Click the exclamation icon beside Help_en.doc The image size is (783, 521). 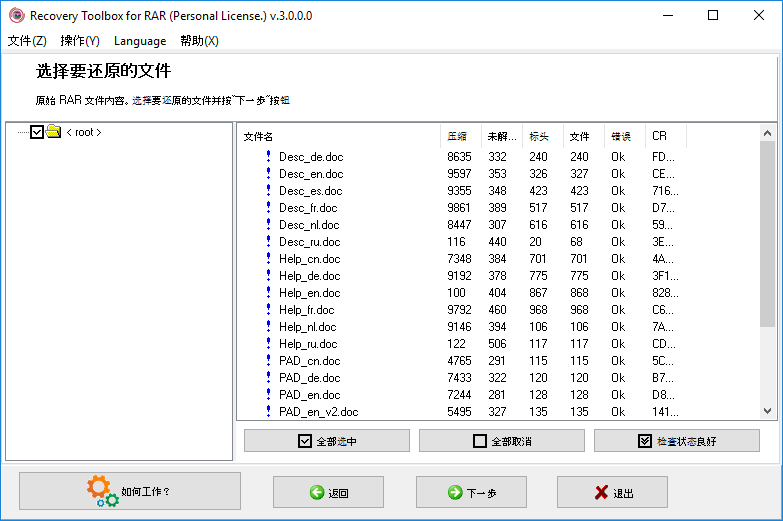pyautogui.click(x=268, y=292)
